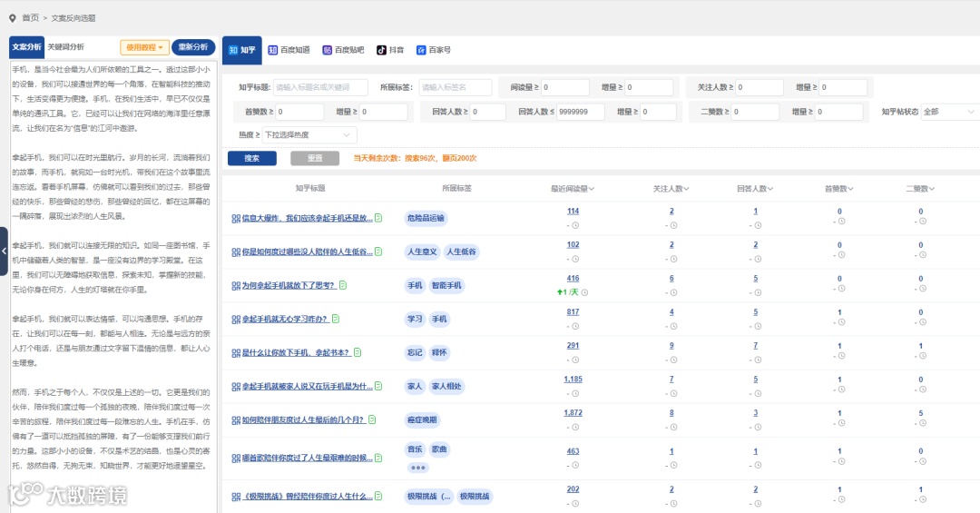Click reading count 416 link
980x513 pixels.
tap(573, 279)
